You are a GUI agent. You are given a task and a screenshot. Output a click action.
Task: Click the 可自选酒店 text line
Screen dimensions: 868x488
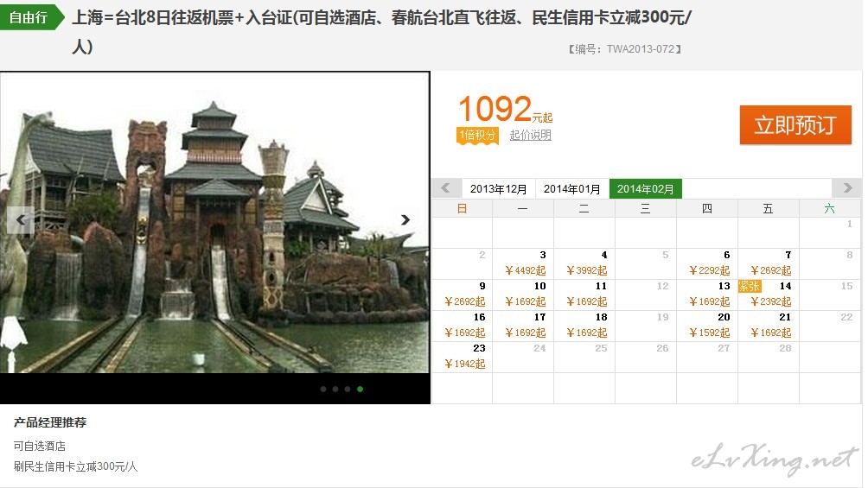click(x=39, y=446)
